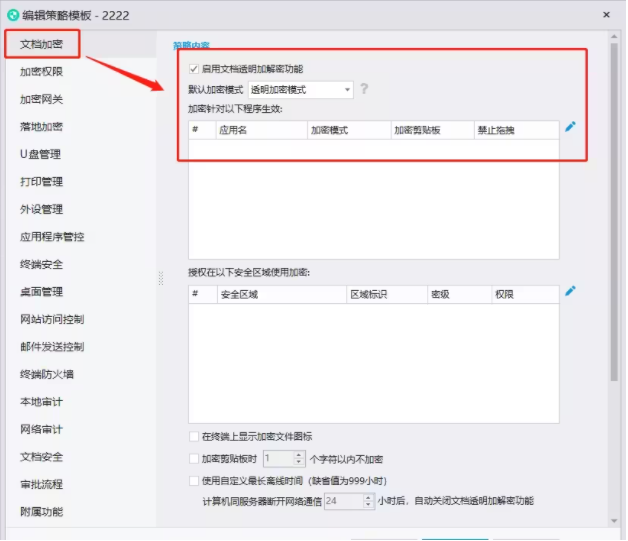Open 加密网关 section

42,99
